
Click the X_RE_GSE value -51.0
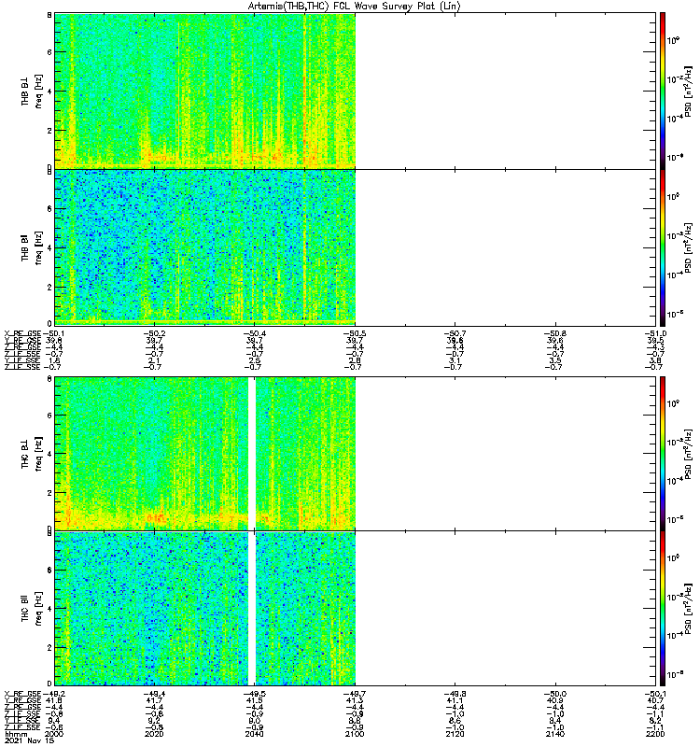pyautogui.click(x=656, y=333)
